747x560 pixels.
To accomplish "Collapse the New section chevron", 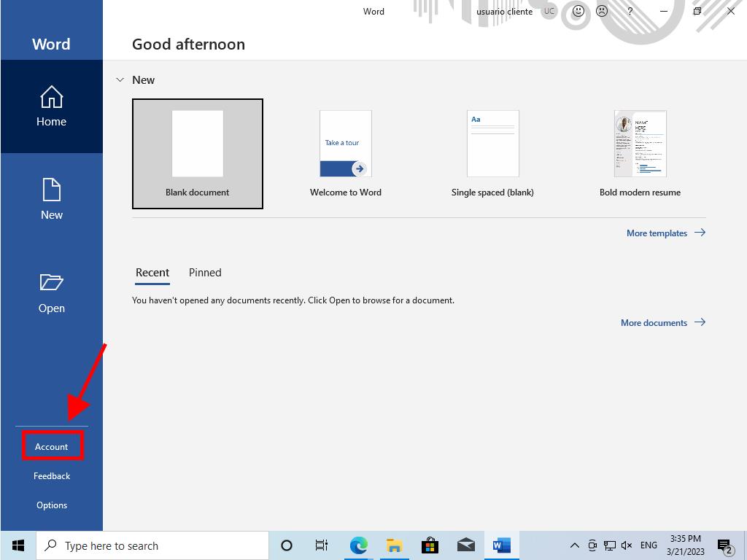I will click(120, 79).
